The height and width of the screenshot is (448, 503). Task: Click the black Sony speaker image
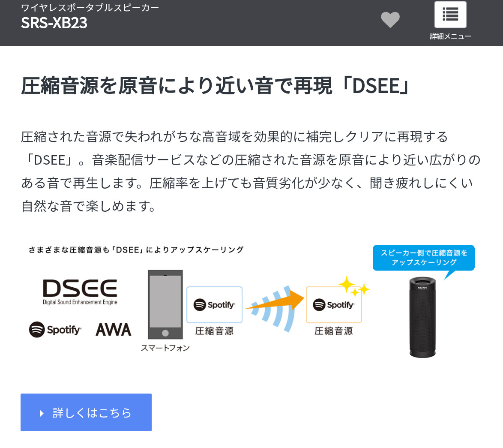click(422, 317)
